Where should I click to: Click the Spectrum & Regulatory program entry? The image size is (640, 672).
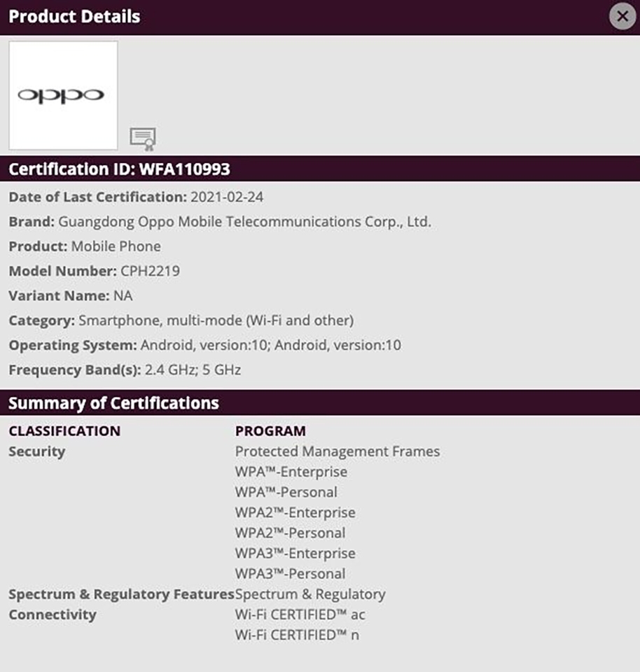point(310,594)
